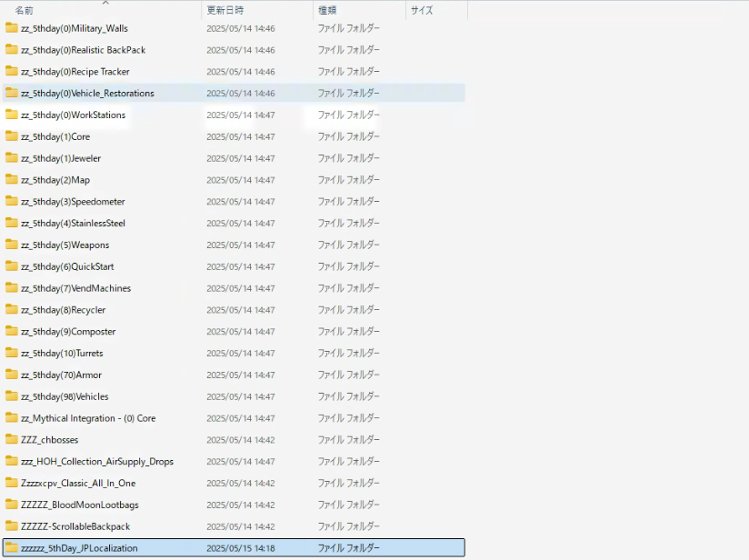Click folder icon of Zzzzxcpv_Classic_All_In_One
The width and height of the screenshot is (749, 560).
pyautogui.click(x=12, y=483)
